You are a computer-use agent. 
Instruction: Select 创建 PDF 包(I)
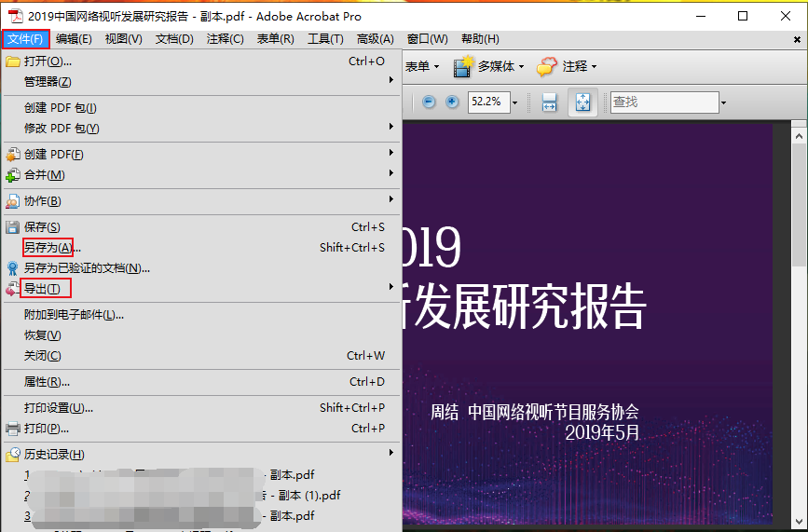click(x=201, y=108)
